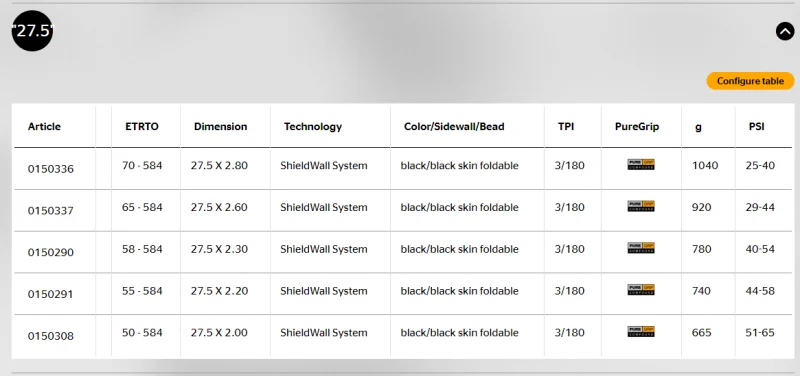Select the ETRTO column header
The image size is (800, 376).
(x=142, y=127)
